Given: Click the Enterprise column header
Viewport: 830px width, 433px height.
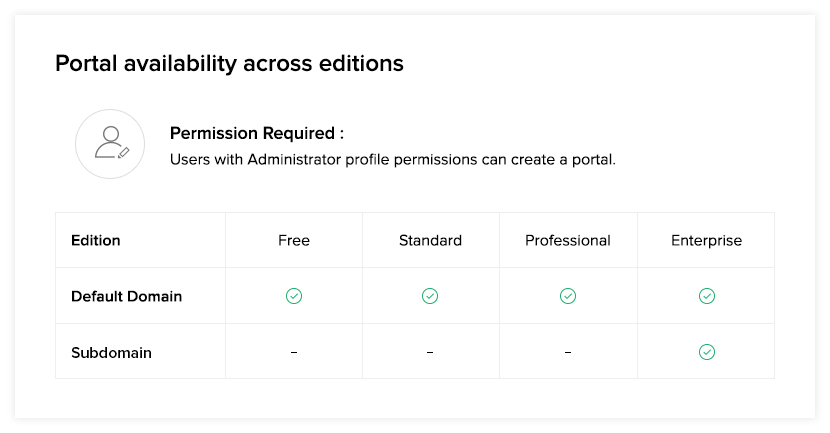Looking at the screenshot, I should tap(706, 240).
